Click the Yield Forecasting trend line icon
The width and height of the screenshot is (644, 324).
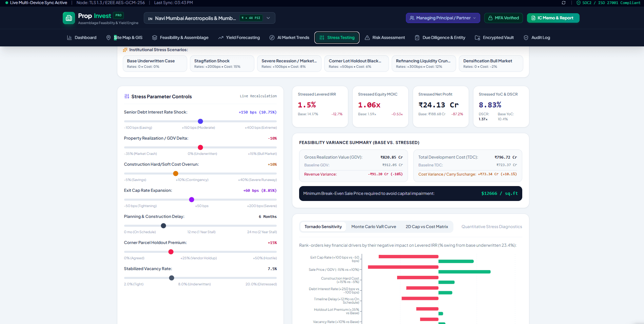221,38
